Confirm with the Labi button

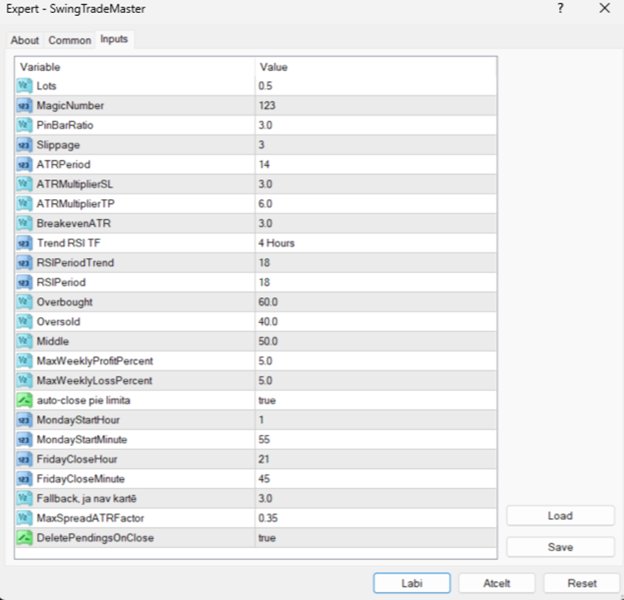pyautogui.click(x=412, y=583)
